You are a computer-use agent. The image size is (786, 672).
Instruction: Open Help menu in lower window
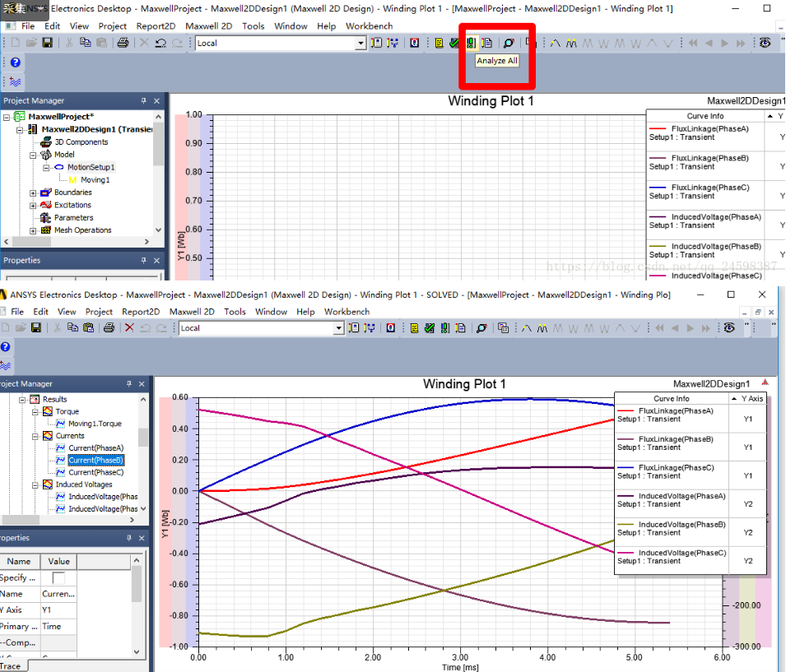pos(305,312)
